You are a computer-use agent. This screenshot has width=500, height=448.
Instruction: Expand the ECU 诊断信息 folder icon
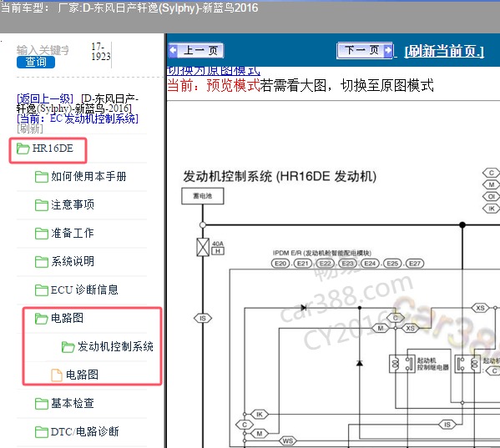tap(42, 290)
